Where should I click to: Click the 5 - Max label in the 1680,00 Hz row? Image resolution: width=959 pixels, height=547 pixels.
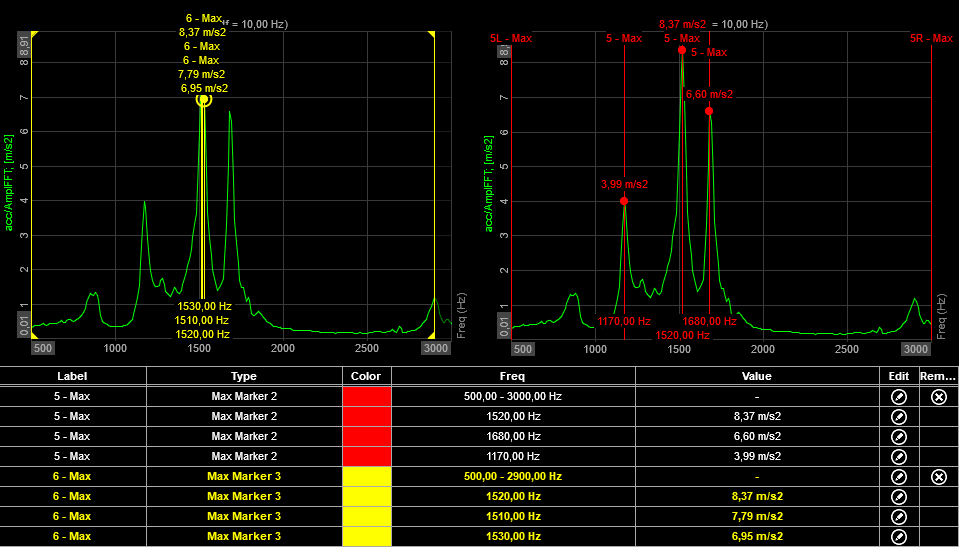(72, 436)
